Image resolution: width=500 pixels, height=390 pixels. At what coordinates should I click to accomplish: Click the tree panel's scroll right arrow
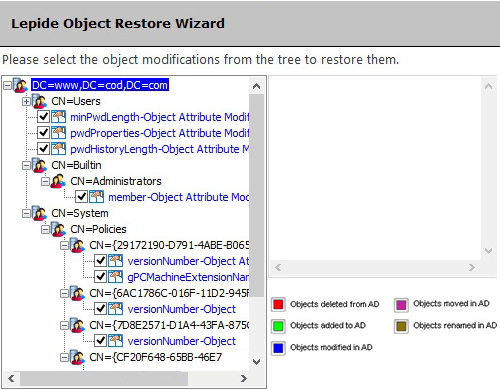[244, 378]
